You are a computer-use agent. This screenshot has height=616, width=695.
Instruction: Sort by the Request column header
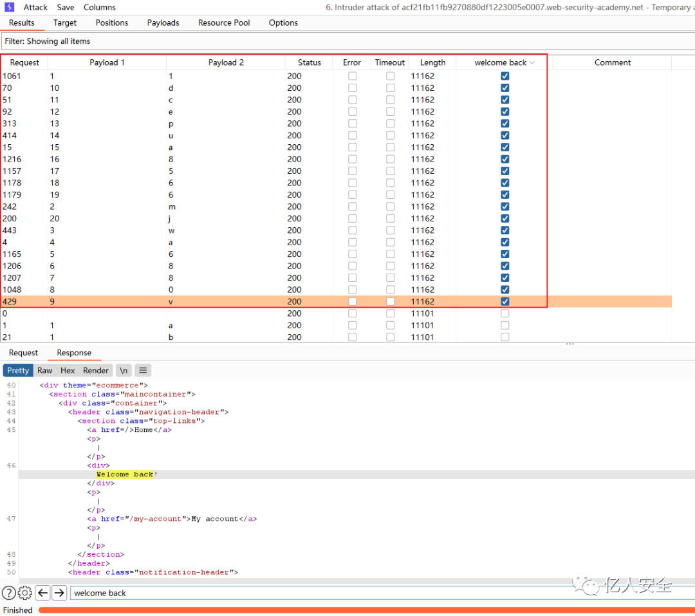[24, 62]
